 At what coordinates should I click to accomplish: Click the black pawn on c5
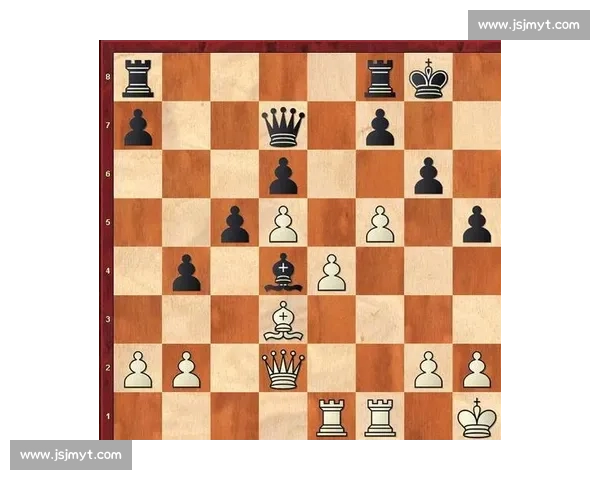(235, 224)
